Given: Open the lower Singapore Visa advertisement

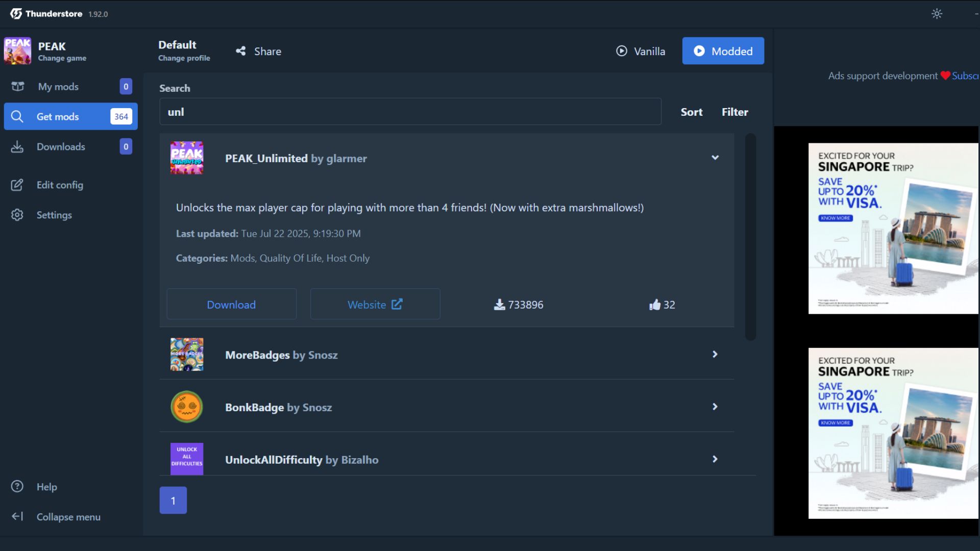Looking at the screenshot, I should pos(894,434).
